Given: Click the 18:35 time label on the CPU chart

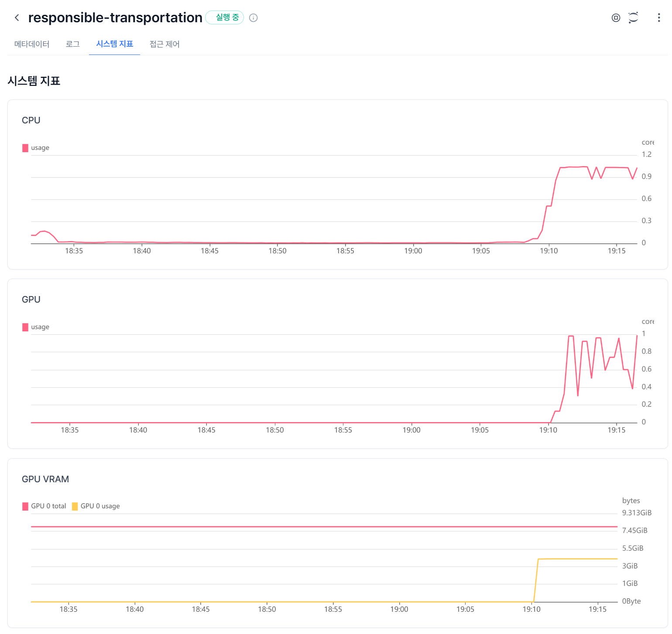Looking at the screenshot, I should point(74,251).
